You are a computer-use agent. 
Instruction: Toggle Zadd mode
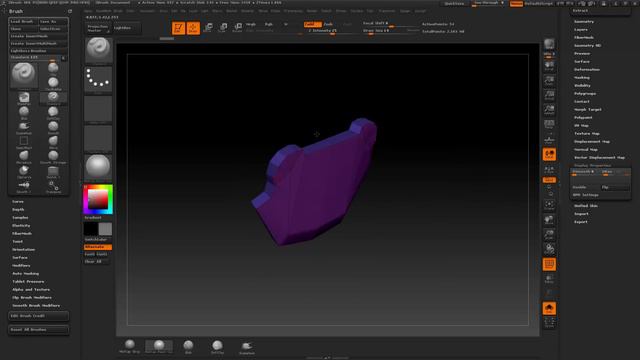[312, 24]
